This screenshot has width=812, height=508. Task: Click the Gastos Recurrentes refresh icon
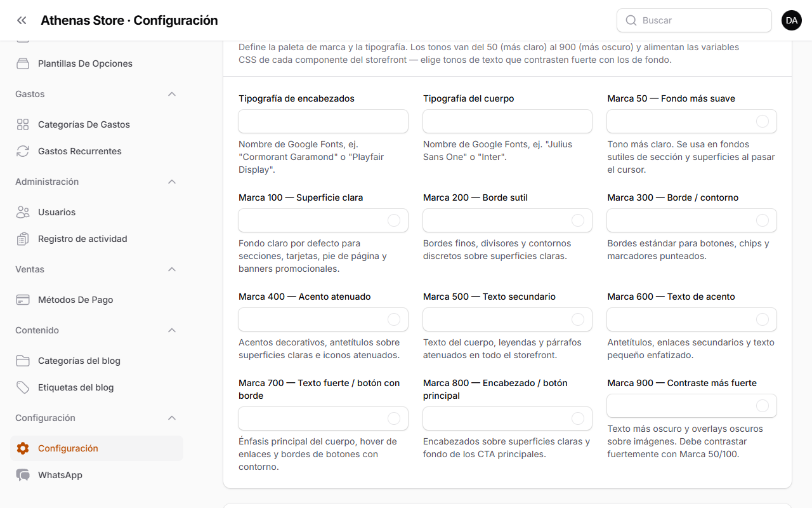[x=23, y=151]
